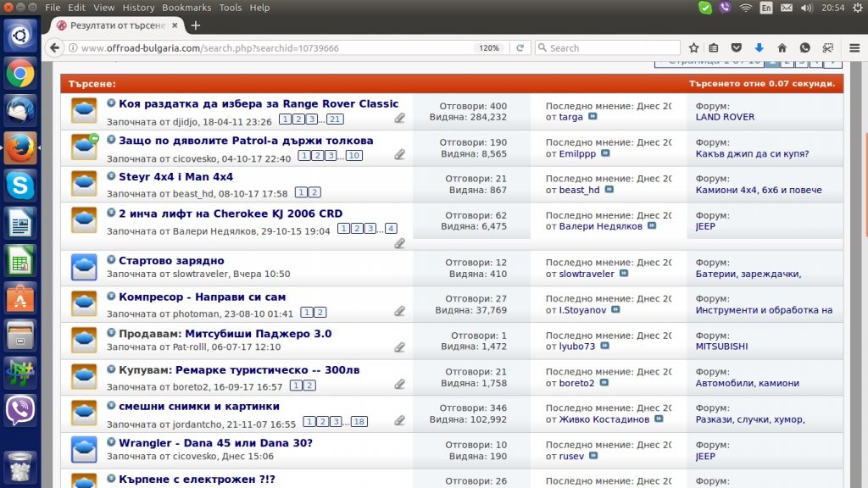Open Viber from the launcher
The height and width of the screenshot is (488, 868).
tap(20, 411)
